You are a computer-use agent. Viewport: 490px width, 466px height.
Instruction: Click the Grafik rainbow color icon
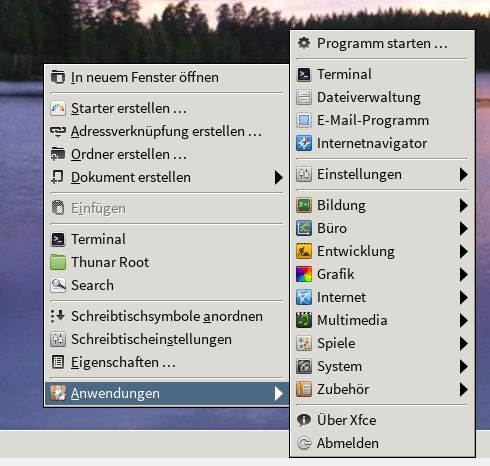[x=304, y=274]
